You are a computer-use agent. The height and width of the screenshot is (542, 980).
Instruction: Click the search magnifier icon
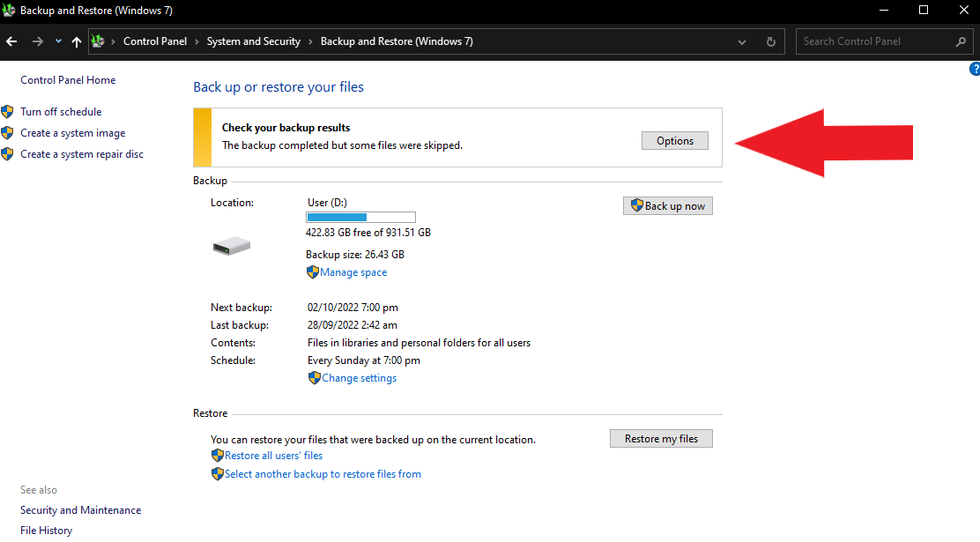[x=961, y=42]
